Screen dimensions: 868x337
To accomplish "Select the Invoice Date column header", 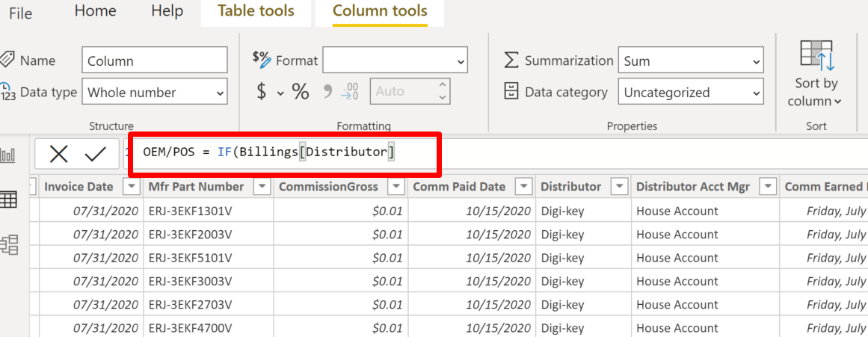I will tap(79, 187).
